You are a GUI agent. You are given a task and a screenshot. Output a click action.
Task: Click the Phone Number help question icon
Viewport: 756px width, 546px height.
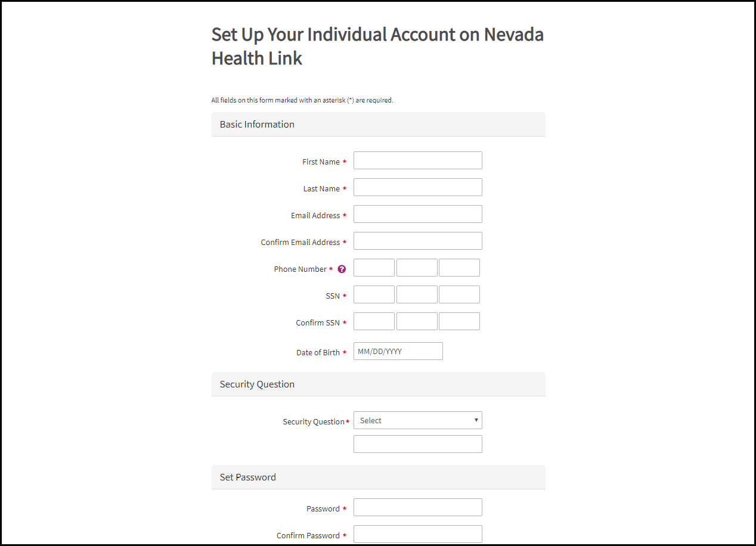pyautogui.click(x=342, y=269)
